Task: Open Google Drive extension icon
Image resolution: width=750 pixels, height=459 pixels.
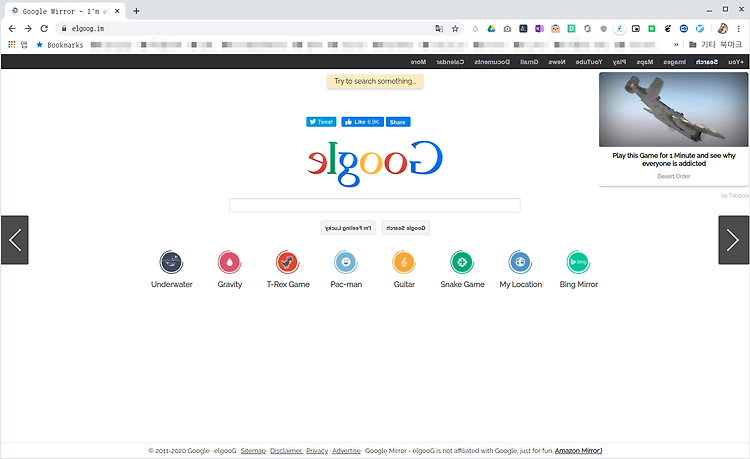Action: pos(491,29)
